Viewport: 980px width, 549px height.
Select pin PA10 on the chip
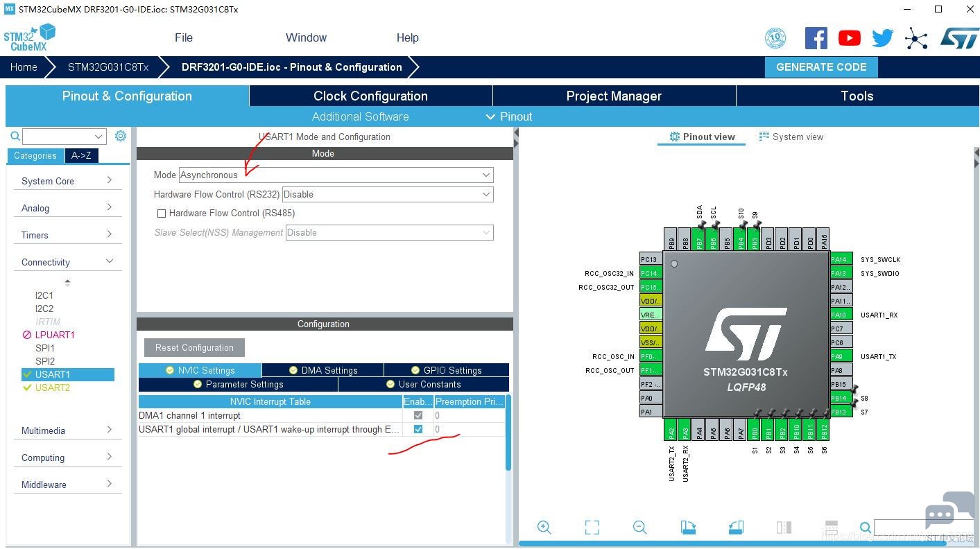(x=841, y=315)
